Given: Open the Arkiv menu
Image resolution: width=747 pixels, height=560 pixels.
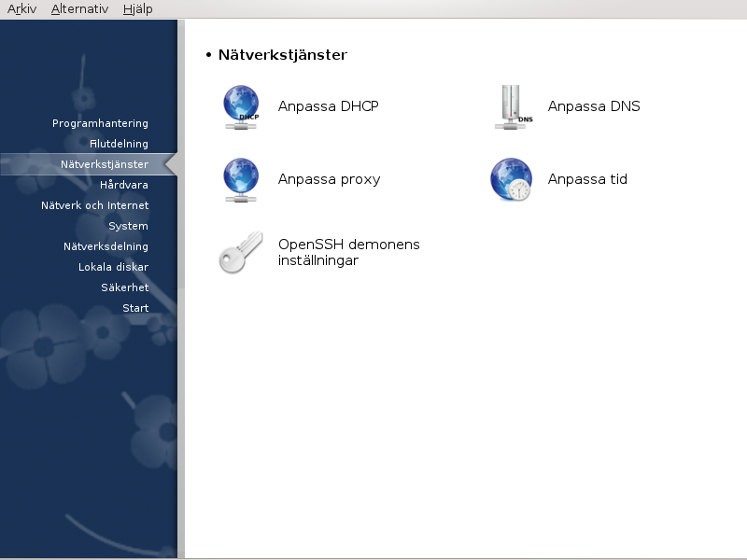Looking at the screenshot, I should pos(21,9).
